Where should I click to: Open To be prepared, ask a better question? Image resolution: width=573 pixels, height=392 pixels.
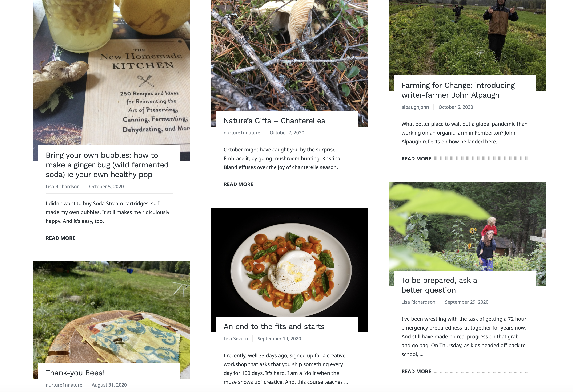(439, 285)
